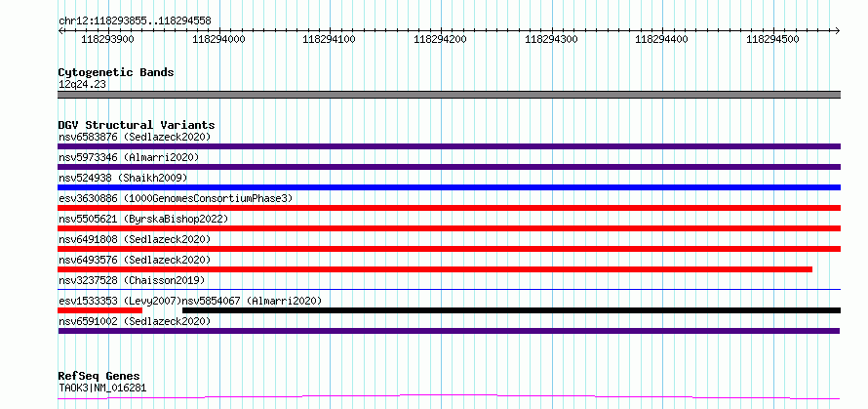
Task: Select the red nsv6491808 variant bar
Action: (x=449, y=249)
